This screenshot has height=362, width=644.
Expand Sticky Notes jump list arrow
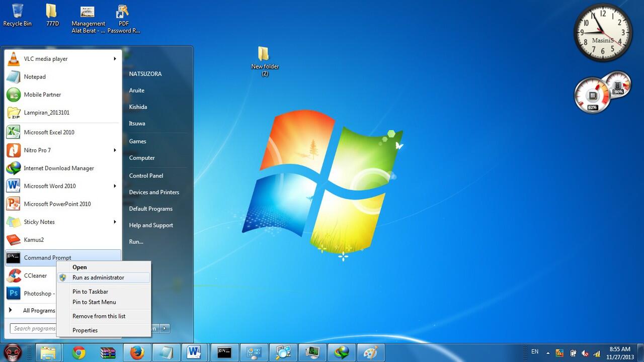point(115,222)
